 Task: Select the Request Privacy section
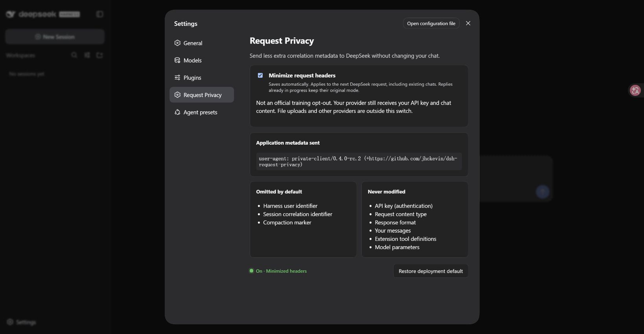[x=202, y=95]
